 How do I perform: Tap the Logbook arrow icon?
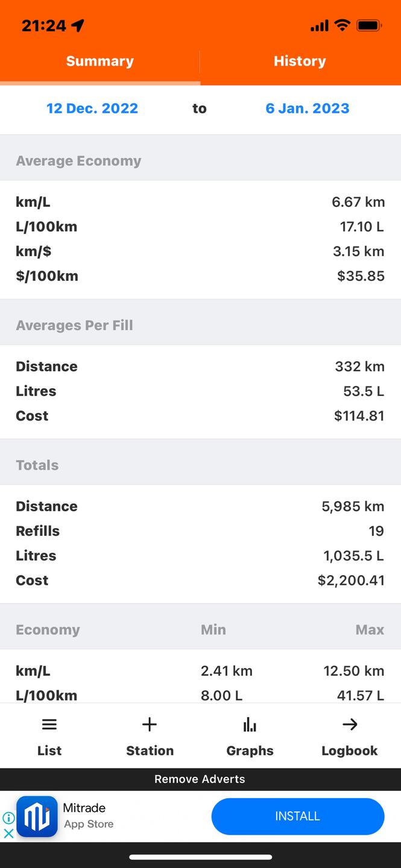click(350, 725)
